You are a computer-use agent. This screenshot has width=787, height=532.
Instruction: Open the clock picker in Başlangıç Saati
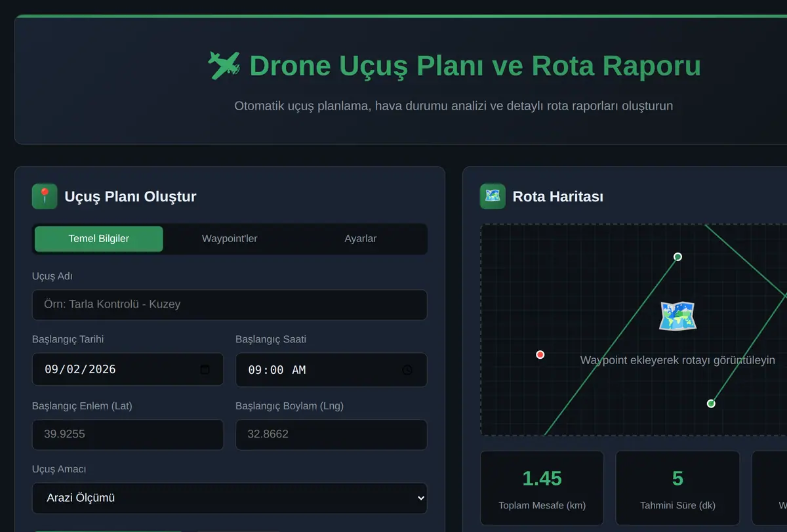pyautogui.click(x=407, y=370)
